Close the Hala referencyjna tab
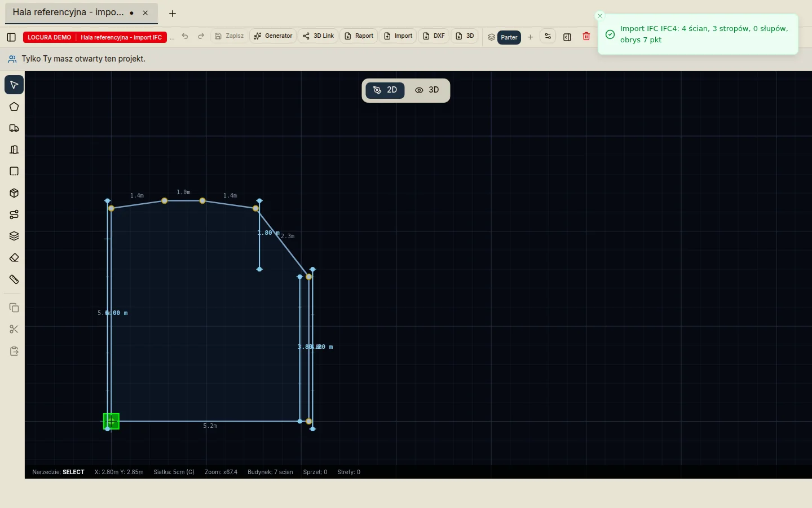812x508 pixels. (145, 13)
